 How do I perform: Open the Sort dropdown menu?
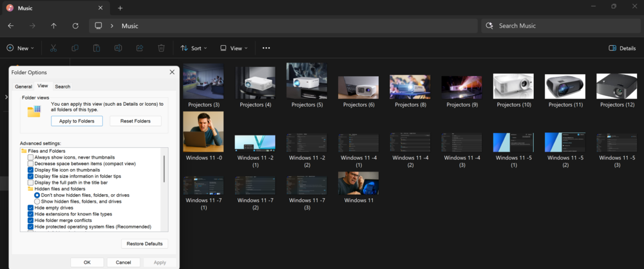(x=194, y=48)
